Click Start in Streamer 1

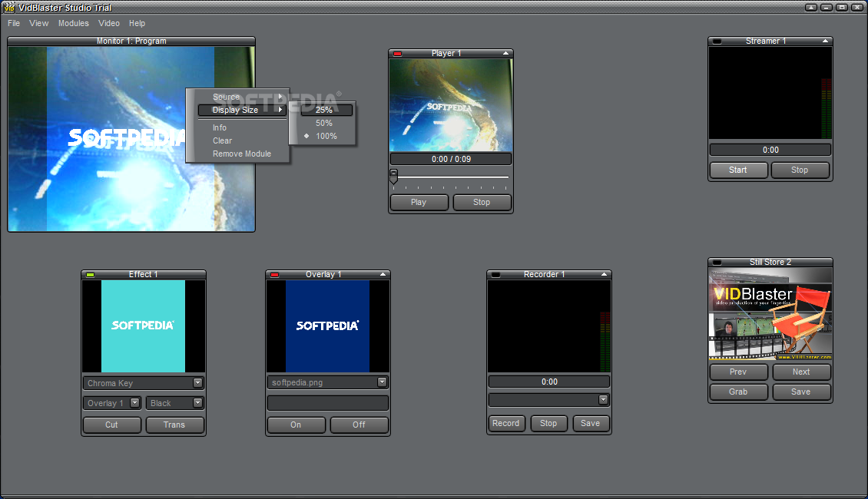coord(738,170)
